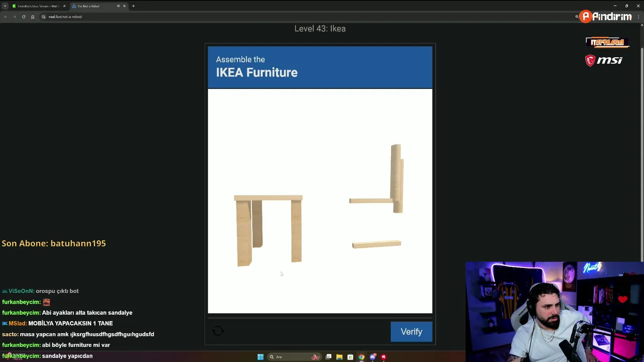Open the Windows Start menu
644x362 pixels.
260,357
